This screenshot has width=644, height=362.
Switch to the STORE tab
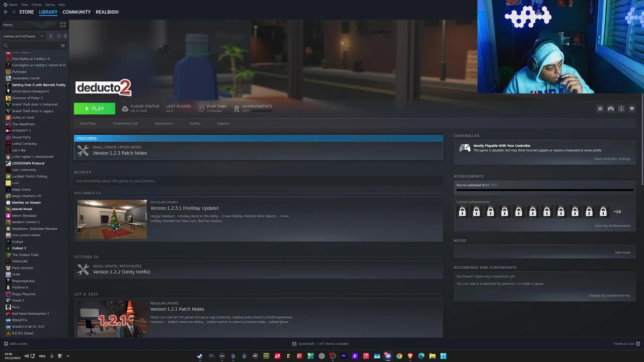coord(27,12)
